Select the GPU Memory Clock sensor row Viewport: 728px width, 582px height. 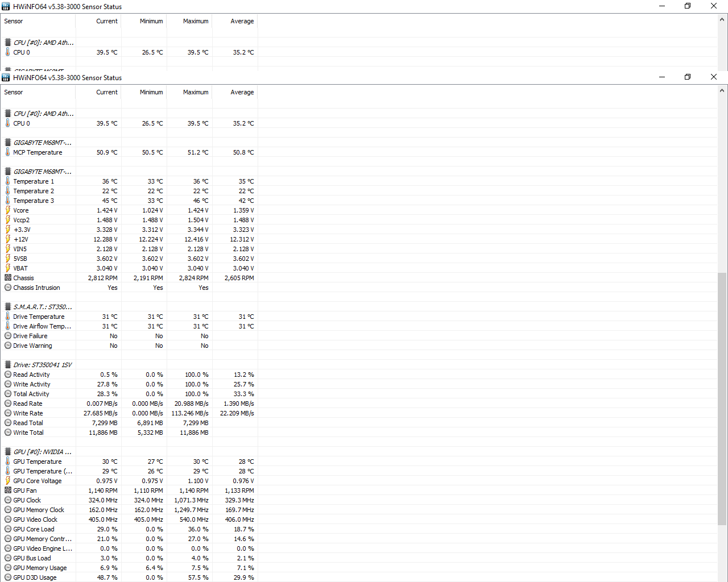[39, 510]
